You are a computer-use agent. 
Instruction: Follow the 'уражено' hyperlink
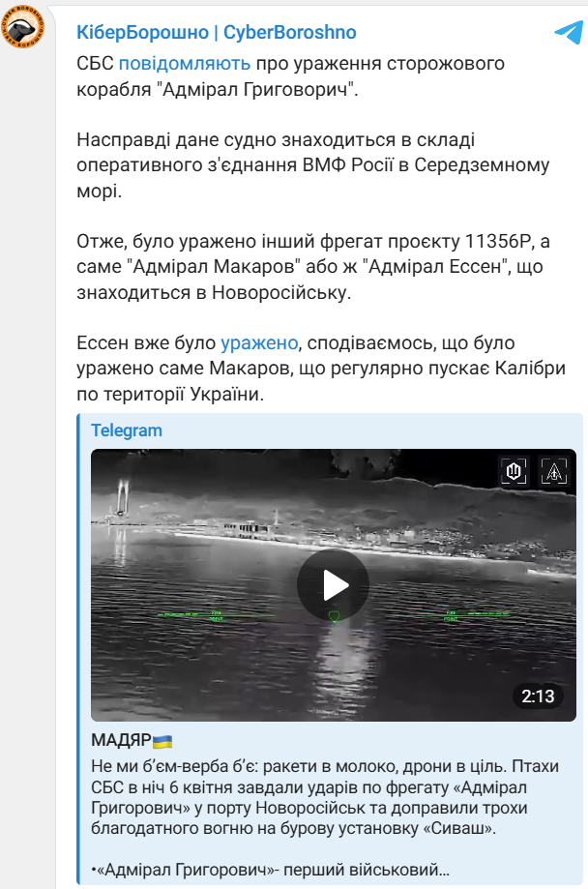pyautogui.click(x=259, y=343)
